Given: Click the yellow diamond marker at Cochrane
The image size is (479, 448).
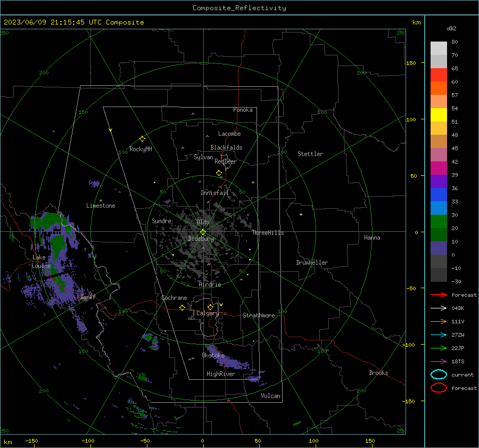Looking at the screenshot, I should [182, 307].
